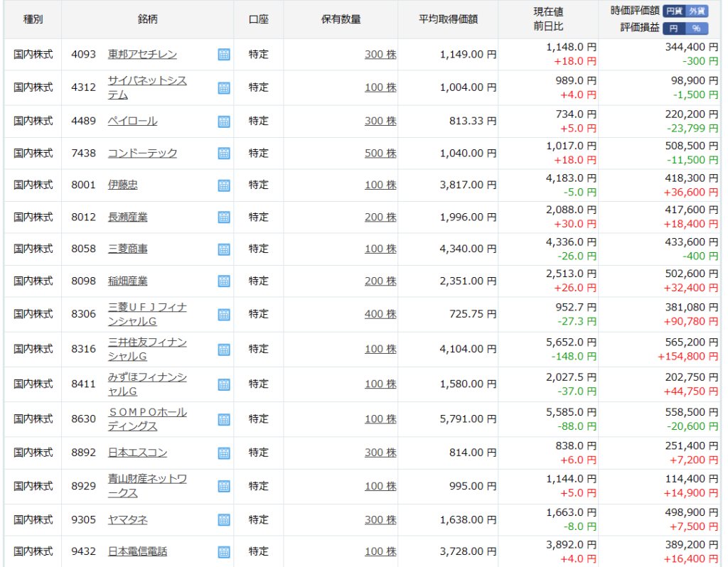Viewport: 728px width, 567px height.
Task: Open the calendar icon for 三菱UFJフィナンシャルG
Action: [224, 315]
